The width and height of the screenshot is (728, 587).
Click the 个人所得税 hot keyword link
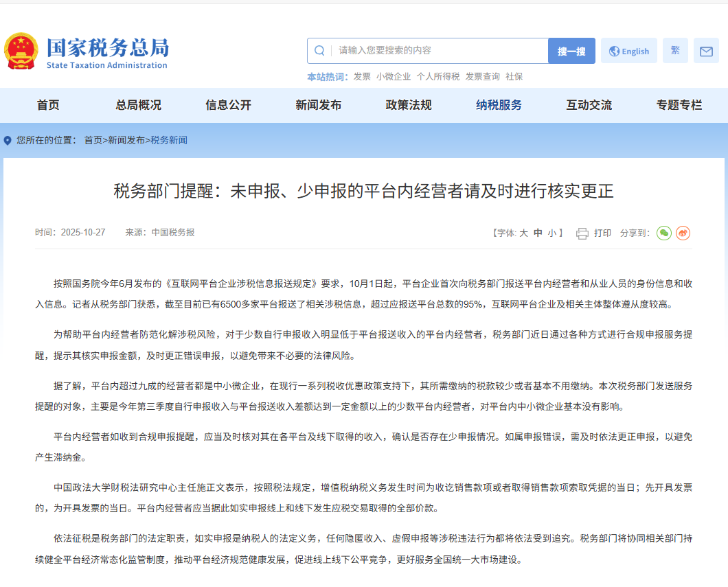pos(437,77)
